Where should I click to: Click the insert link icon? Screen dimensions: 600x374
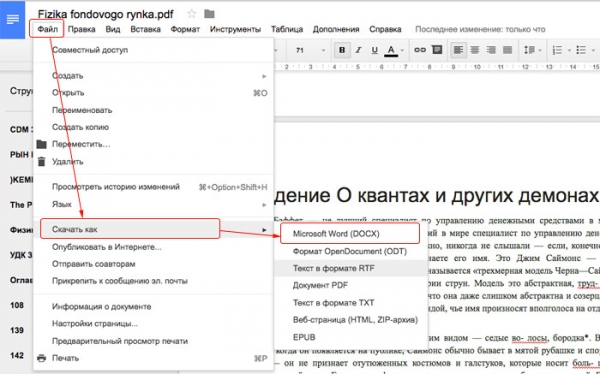420,50
